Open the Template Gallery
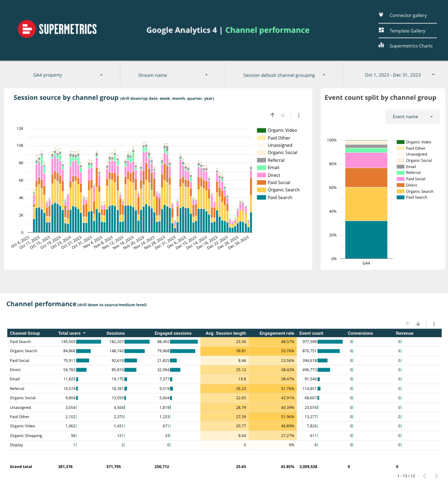 click(407, 30)
